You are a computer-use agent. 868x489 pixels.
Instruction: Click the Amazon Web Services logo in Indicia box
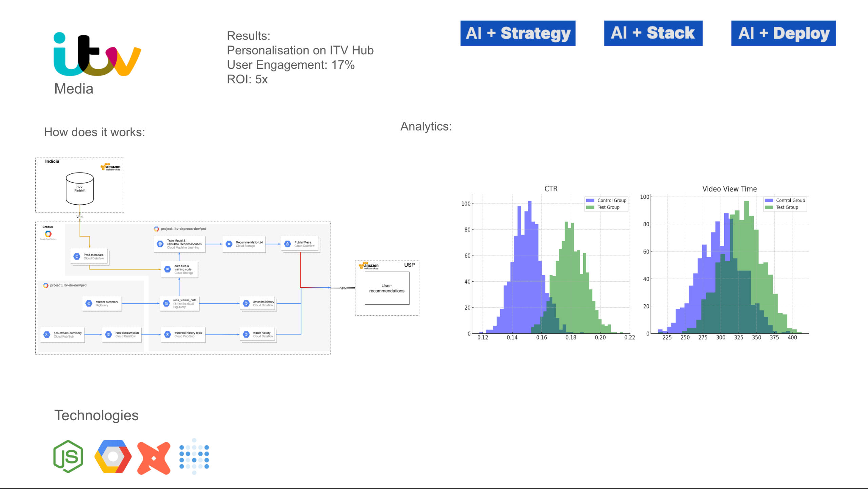point(111,167)
